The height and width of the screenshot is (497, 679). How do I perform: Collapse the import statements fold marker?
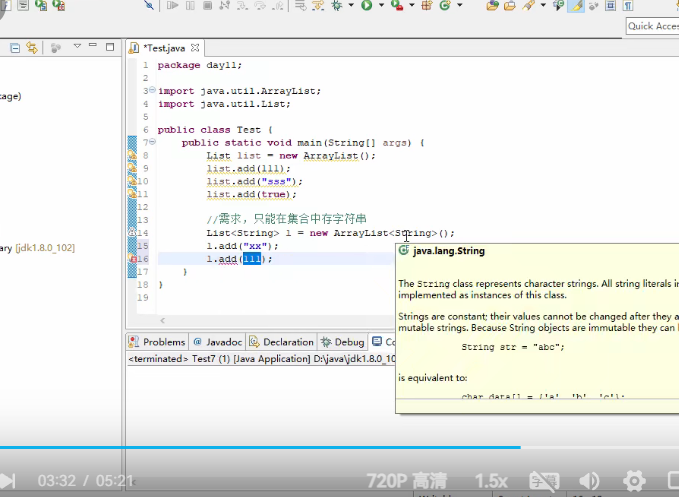(x=151, y=91)
